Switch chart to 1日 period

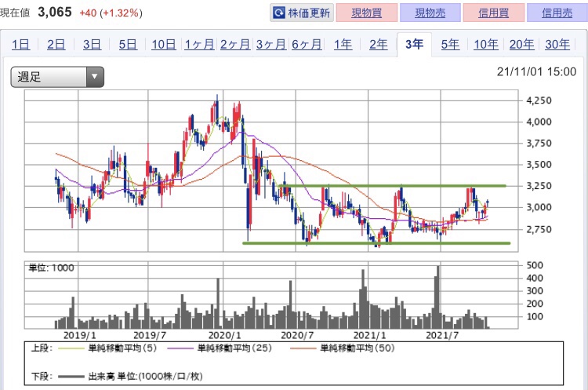20,45
